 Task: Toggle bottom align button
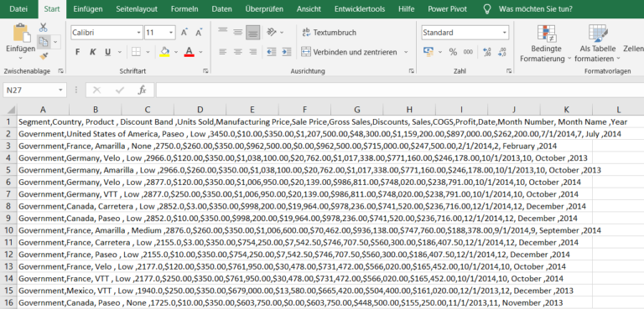click(253, 32)
